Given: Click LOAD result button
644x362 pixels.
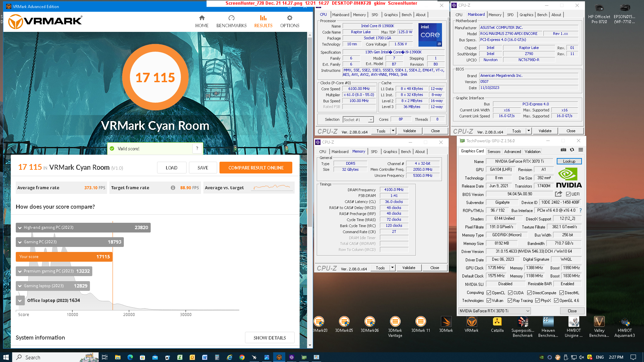Looking at the screenshot, I should pyautogui.click(x=171, y=168).
